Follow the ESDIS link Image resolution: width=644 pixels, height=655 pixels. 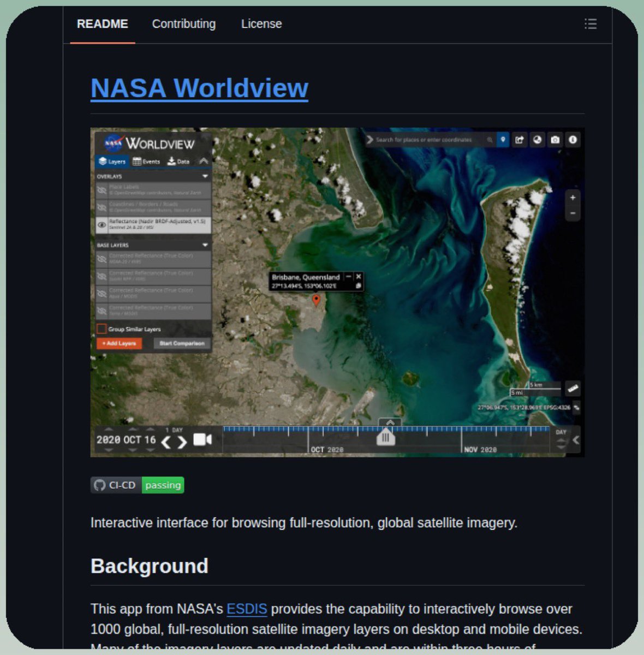(x=247, y=609)
